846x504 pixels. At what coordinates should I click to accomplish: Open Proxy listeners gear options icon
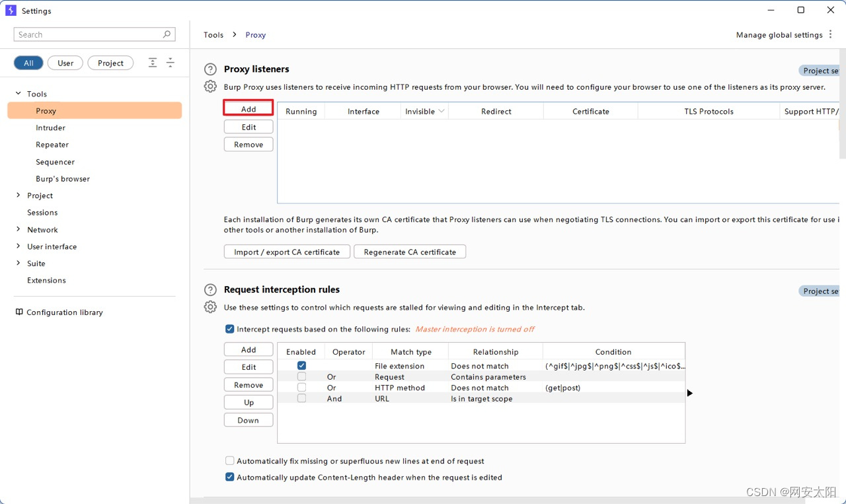tap(210, 87)
